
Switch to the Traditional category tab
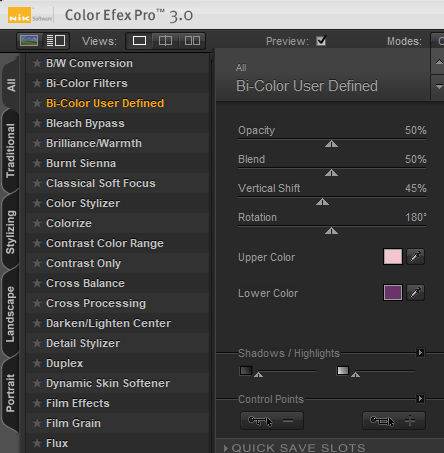tap(11, 151)
